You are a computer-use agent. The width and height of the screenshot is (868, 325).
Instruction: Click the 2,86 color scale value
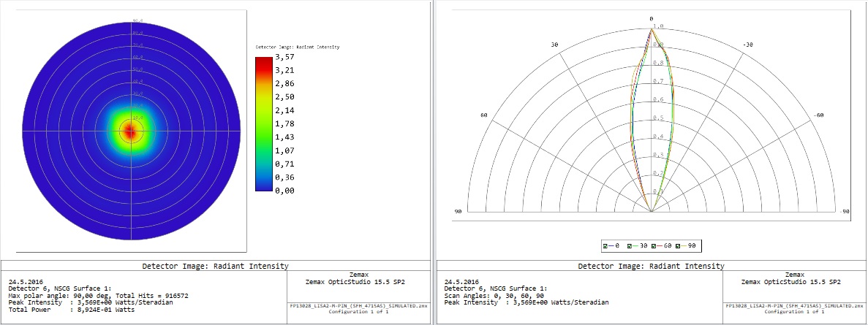click(284, 83)
